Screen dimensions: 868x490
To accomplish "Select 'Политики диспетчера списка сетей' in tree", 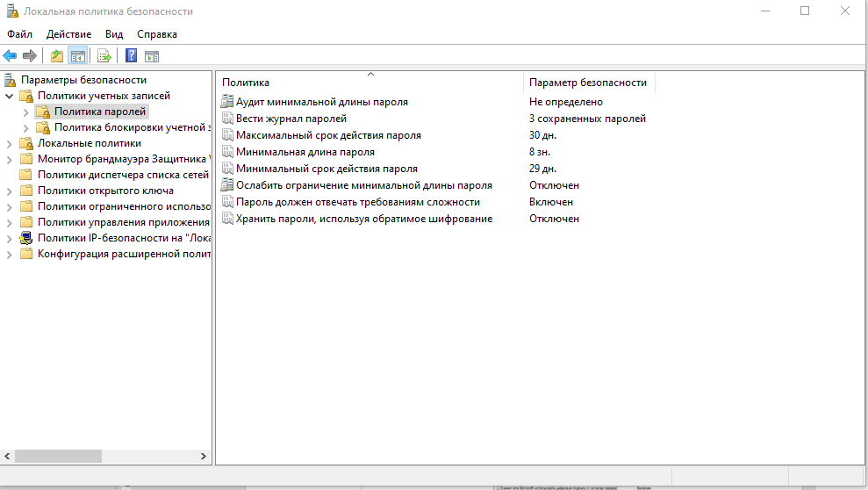I will click(x=123, y=175).
